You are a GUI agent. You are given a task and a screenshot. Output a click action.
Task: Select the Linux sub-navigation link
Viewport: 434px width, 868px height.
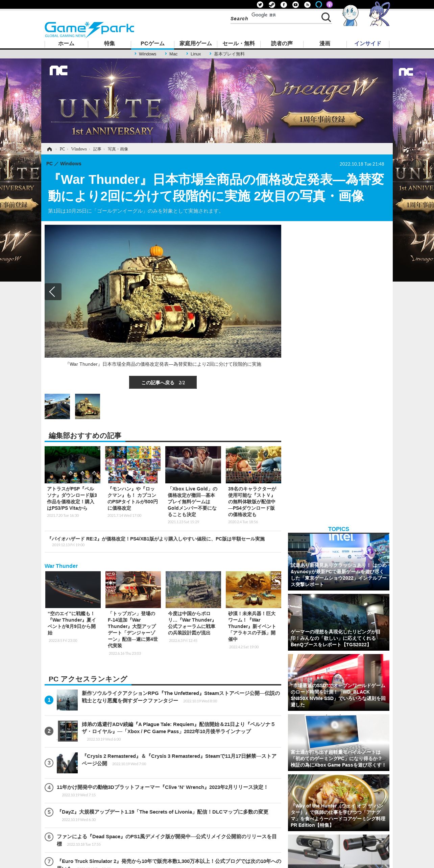tap(195, 54)
